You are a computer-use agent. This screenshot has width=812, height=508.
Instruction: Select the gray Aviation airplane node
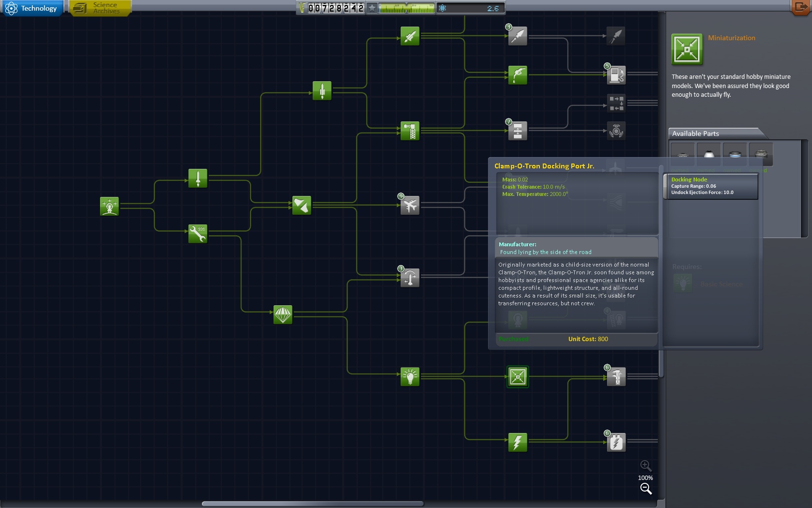point(410,205)
